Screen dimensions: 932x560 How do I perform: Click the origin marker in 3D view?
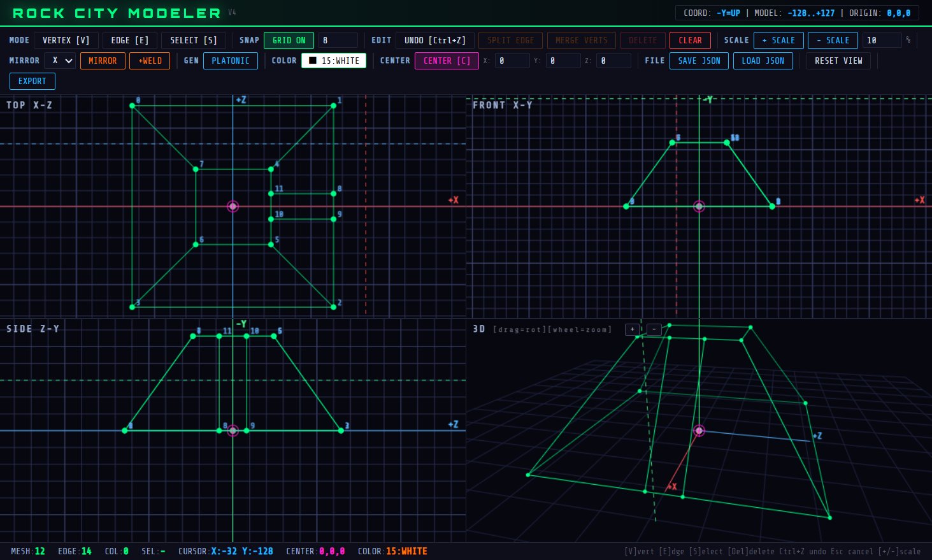coord(699,431)
